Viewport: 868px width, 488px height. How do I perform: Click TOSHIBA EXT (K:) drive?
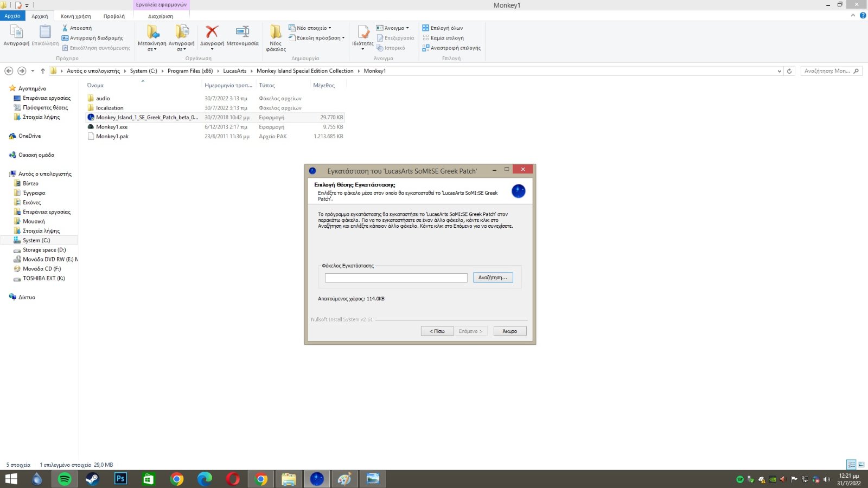click(43, 278)
